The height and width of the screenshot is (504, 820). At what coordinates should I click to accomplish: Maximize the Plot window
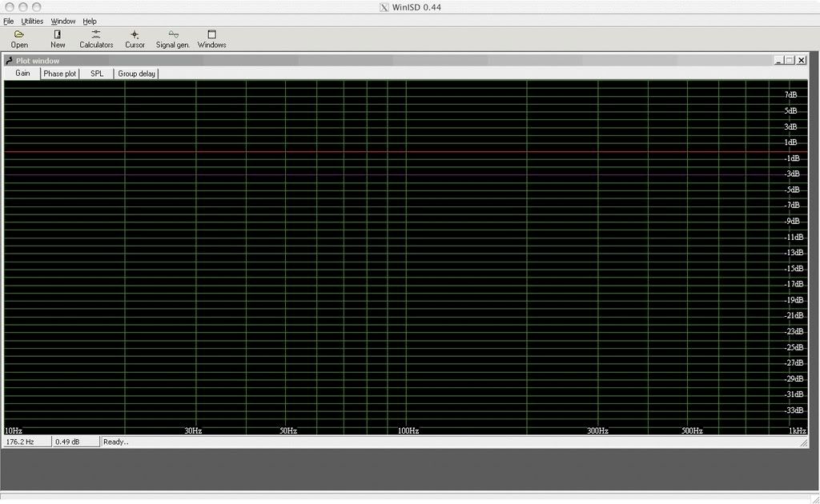coord(790,60)
